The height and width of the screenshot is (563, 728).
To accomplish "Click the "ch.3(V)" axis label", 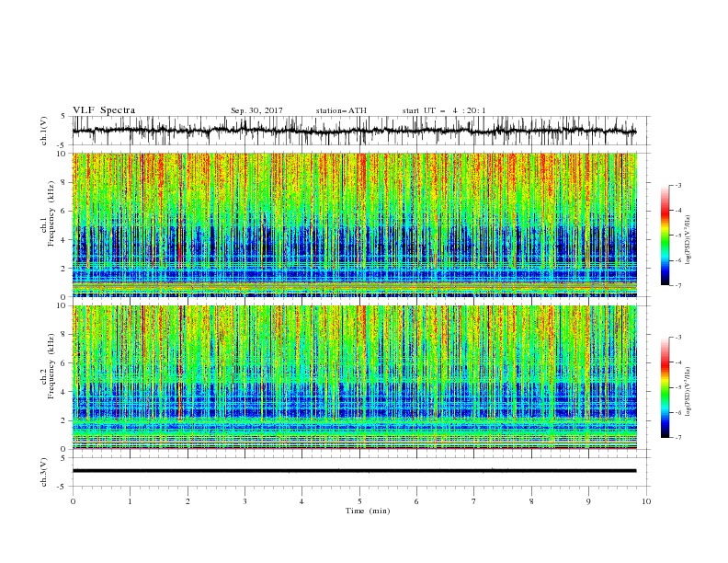I will (44, 472).
